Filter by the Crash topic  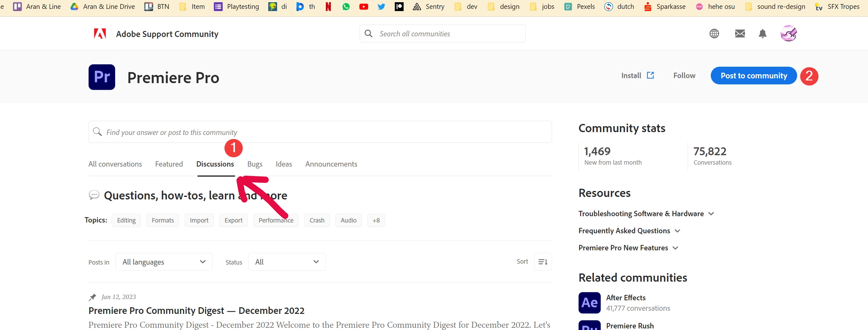pyautogui.click(x=317, y=220)
